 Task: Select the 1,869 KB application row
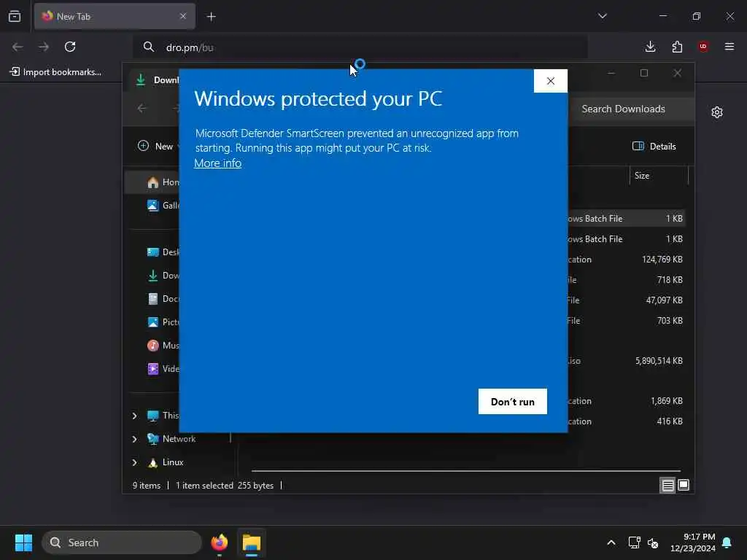(625, 402)
